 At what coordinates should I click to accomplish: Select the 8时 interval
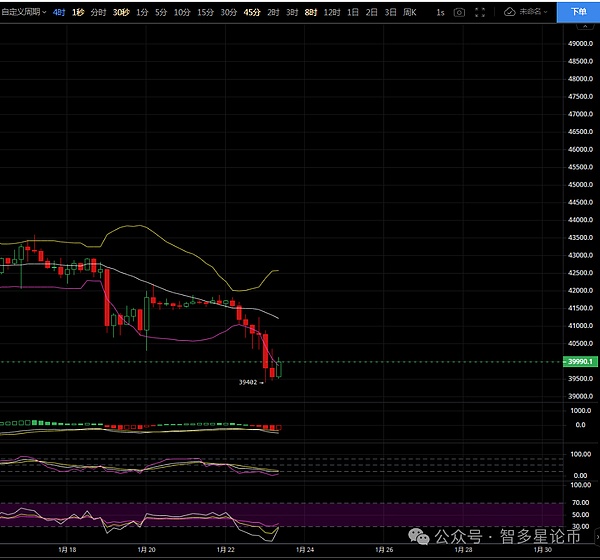point(310,12)
